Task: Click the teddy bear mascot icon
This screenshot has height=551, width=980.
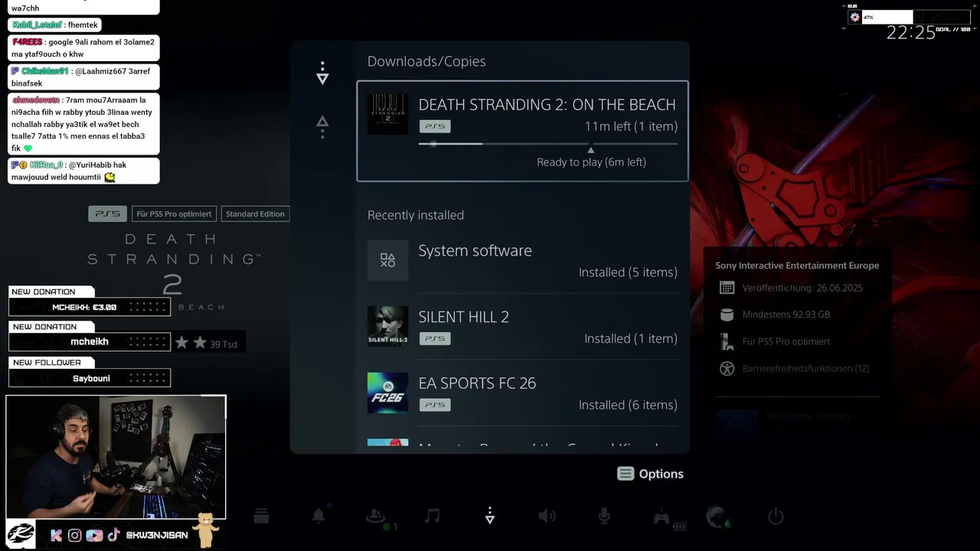Action: 204,530
